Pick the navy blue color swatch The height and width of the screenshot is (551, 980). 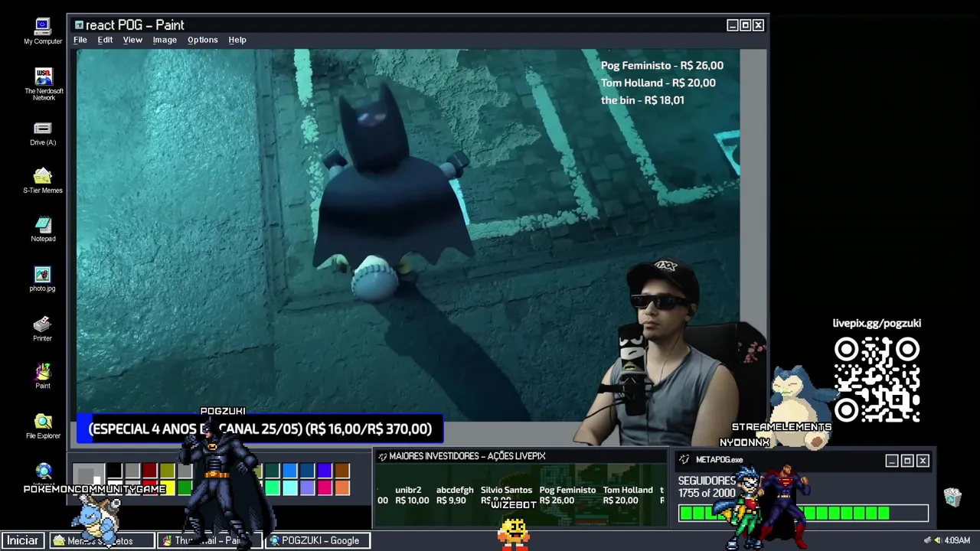pyautogui.click(x=308, y=471)
